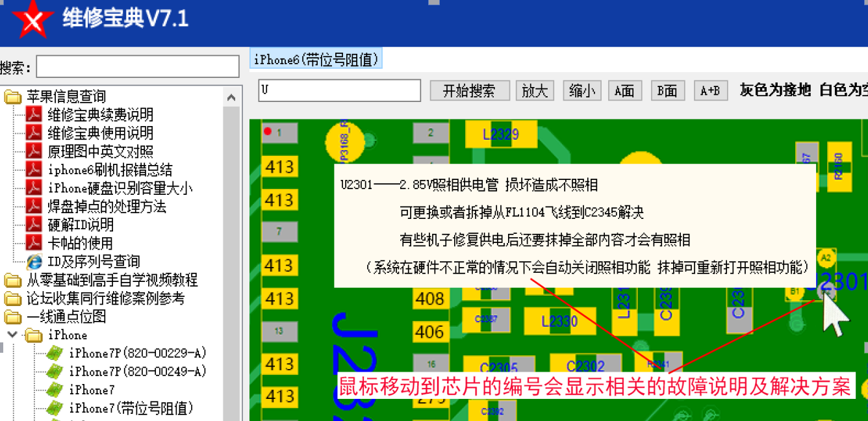Click the L2329 component on the board
The image size is (868, 421).
click(500, 134)
